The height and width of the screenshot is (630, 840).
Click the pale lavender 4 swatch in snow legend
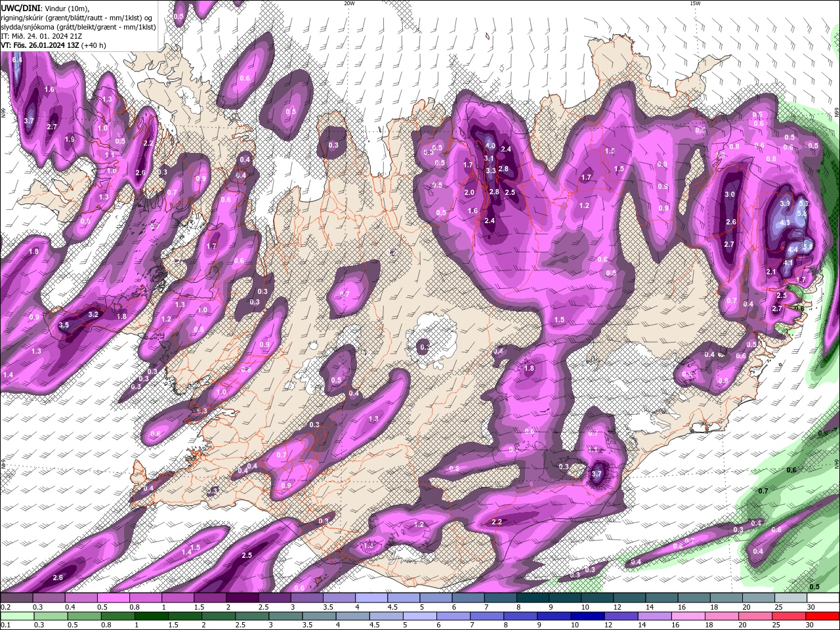(x=371, y=598)
